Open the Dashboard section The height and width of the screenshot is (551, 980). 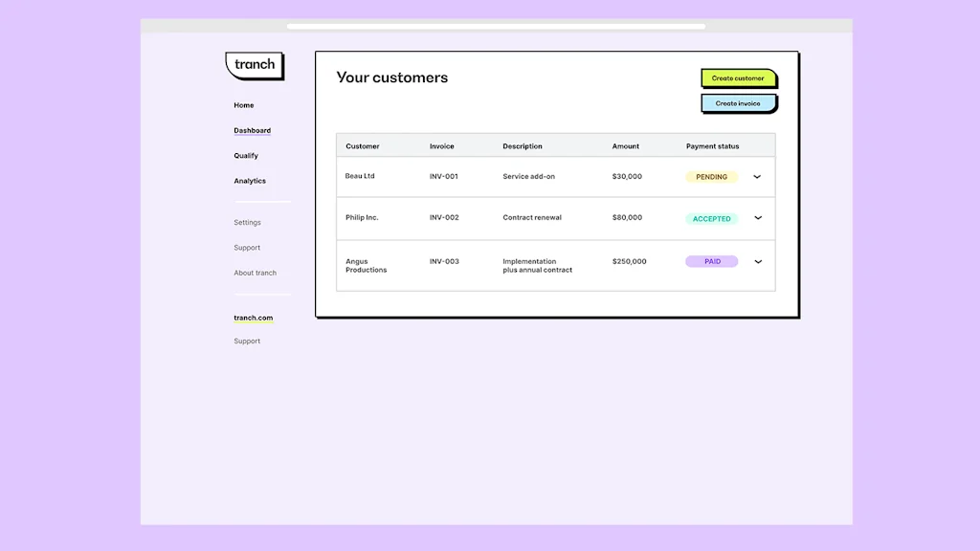click(251, 130)
